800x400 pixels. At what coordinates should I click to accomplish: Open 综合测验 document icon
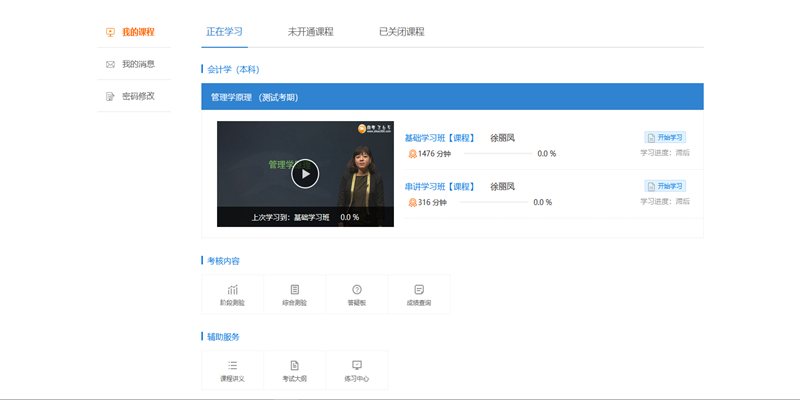click(x=294, y=290)
